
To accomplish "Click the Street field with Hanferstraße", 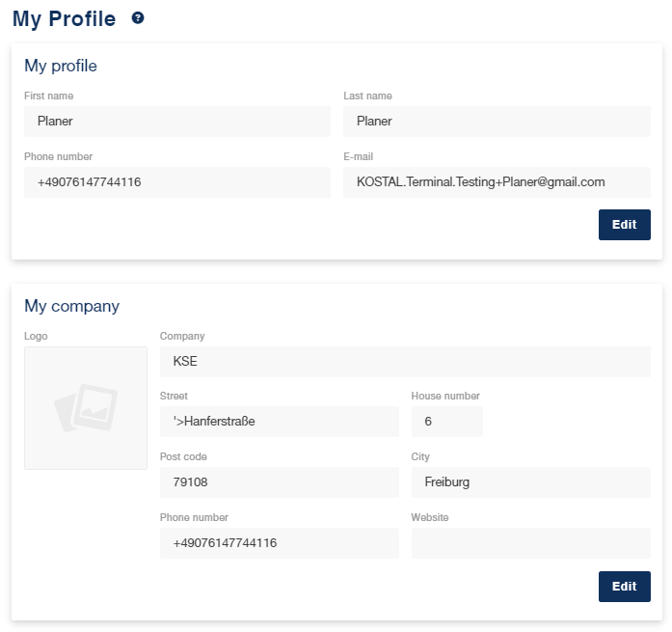I will coord(279,422).
